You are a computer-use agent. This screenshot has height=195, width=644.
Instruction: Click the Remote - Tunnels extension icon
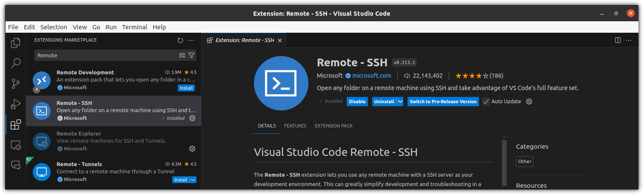42,172
